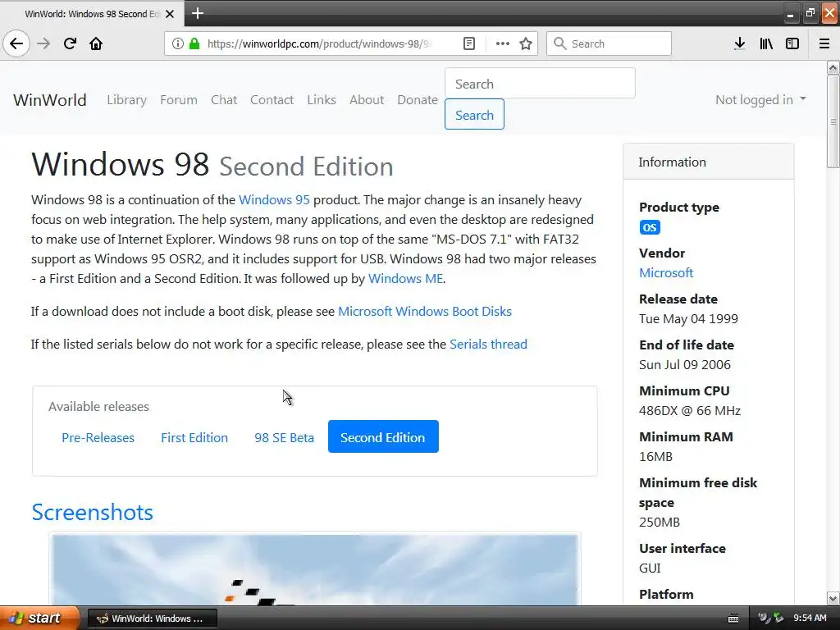Restore the Firefox window size

[x=810, y=13]
